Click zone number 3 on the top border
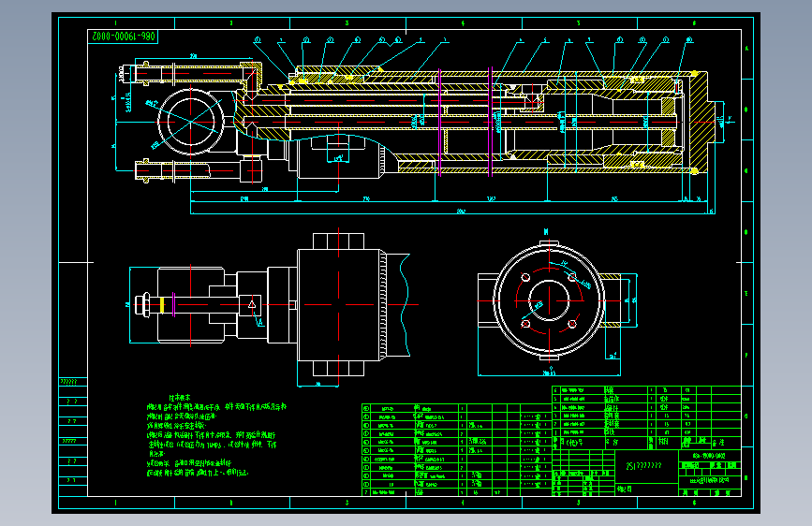This screenshot has height=526, width=812. [x=347, y=23]
